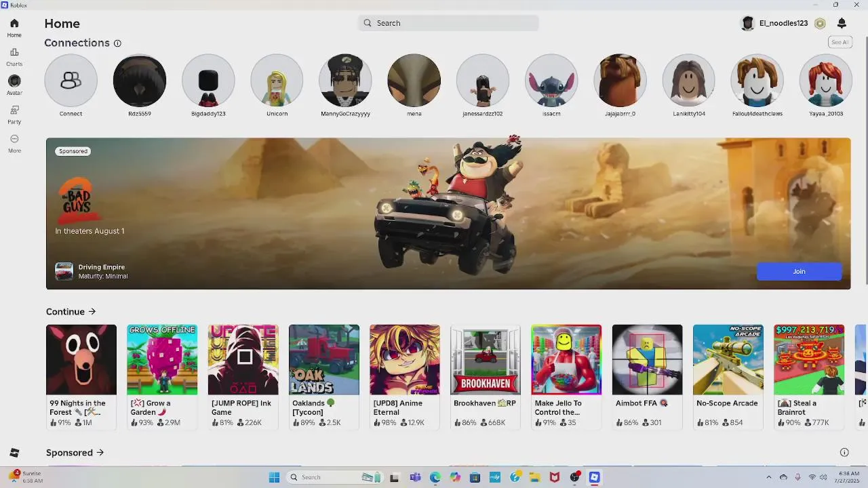This screenshot has height=488, width=868.
Task: Open the Sponsored section link
Action: pos(75,453)
